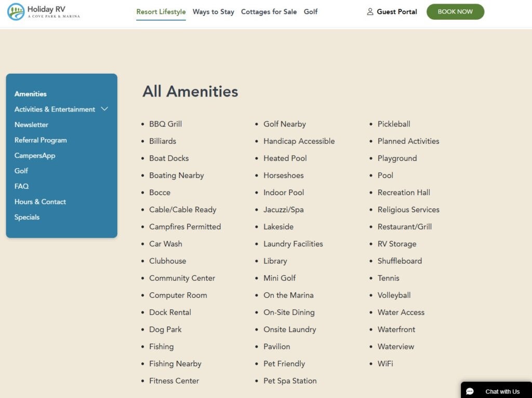Open the Guest Portal link
This screenshot has width=532, height=398.
pyautogui.click(x=396, y=12)
